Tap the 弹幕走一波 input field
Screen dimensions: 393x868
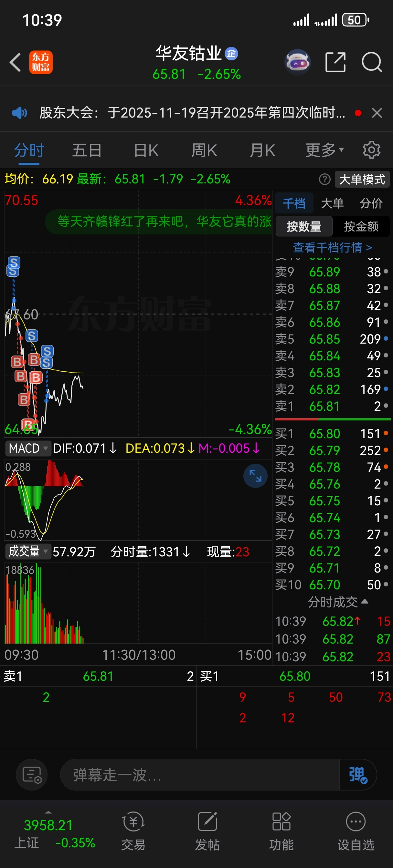coord(200,775)
